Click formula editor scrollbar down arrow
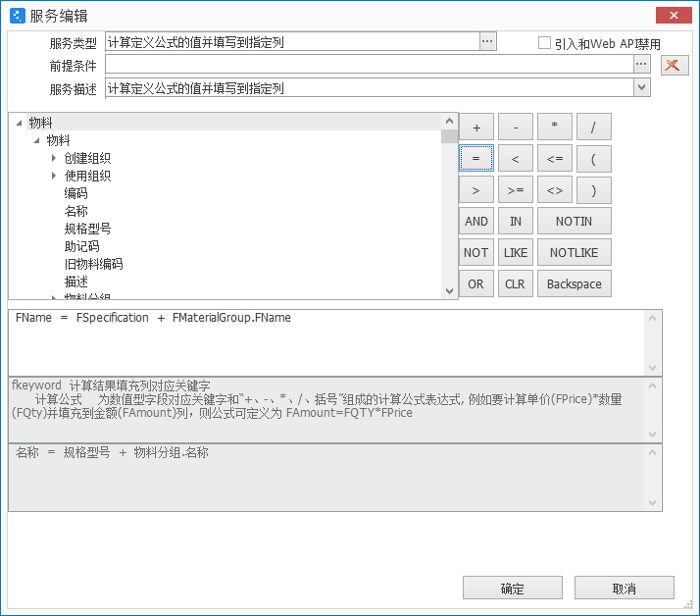Image resolution: width=700 pixels, height=616 pixels. [652, 368]
